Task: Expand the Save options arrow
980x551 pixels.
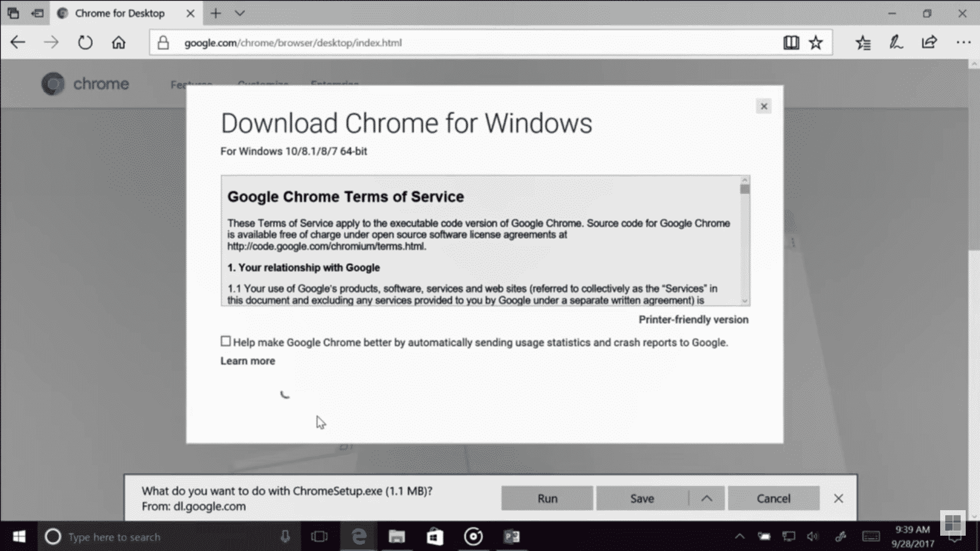Action: point(707,498)
